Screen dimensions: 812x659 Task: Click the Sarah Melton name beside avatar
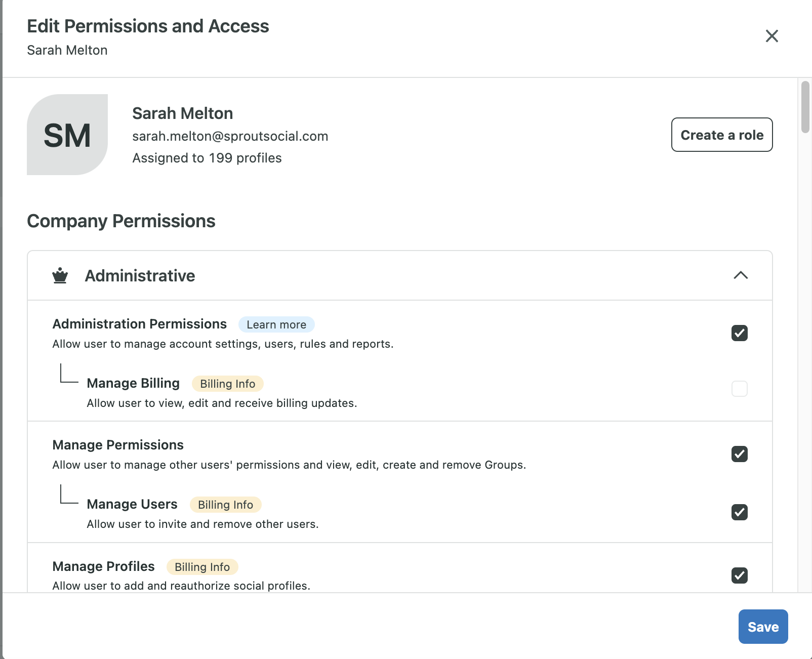pyautogui.click(x=183, y=113)
